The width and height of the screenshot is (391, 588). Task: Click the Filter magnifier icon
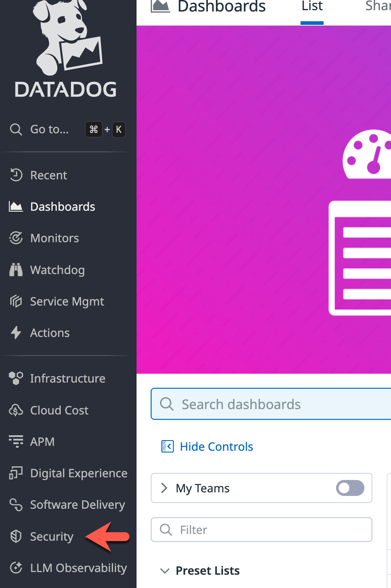coord(166,530)
